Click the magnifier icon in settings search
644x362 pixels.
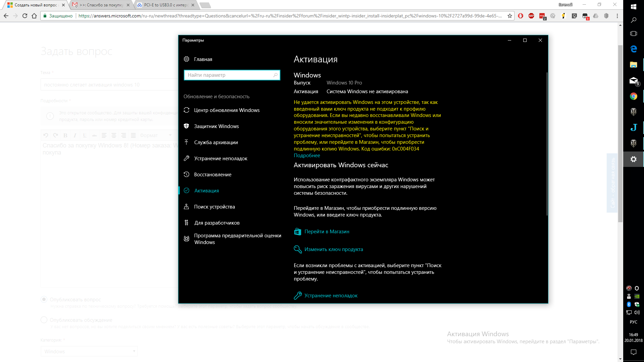tap(275, 75)
